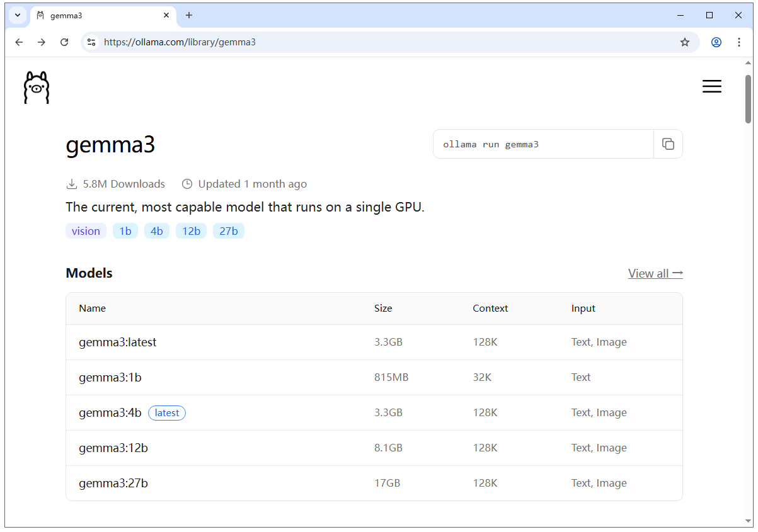Click the Ollama llama logo
The height and width of the screenshot is (532, 758).
click(x=36, y=88)
